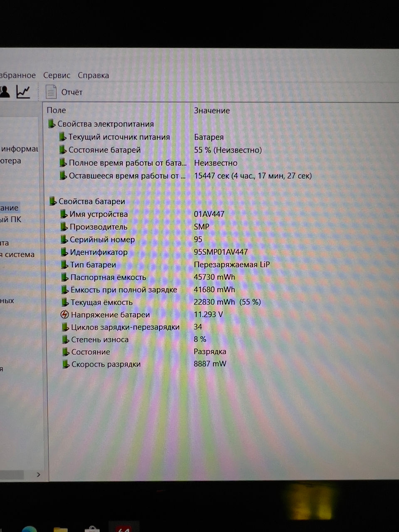Click the value SMP
399x532 pixels.
pos(202,227)
